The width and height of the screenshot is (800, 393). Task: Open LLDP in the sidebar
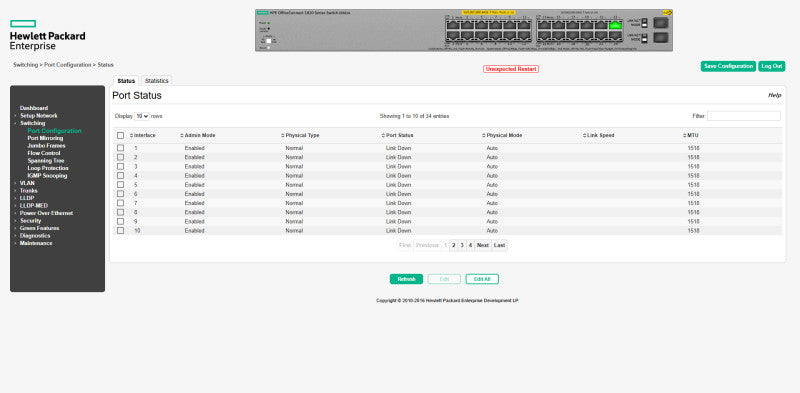(27, 198)
